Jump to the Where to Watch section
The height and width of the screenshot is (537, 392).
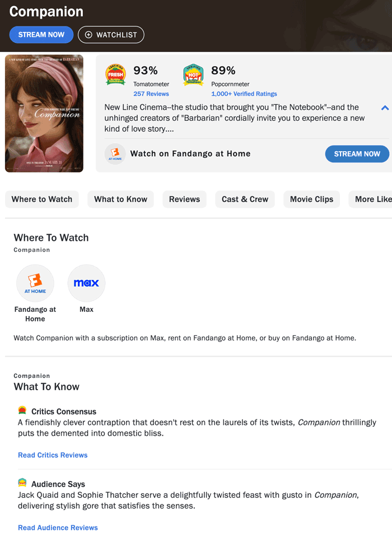(42, 199)
